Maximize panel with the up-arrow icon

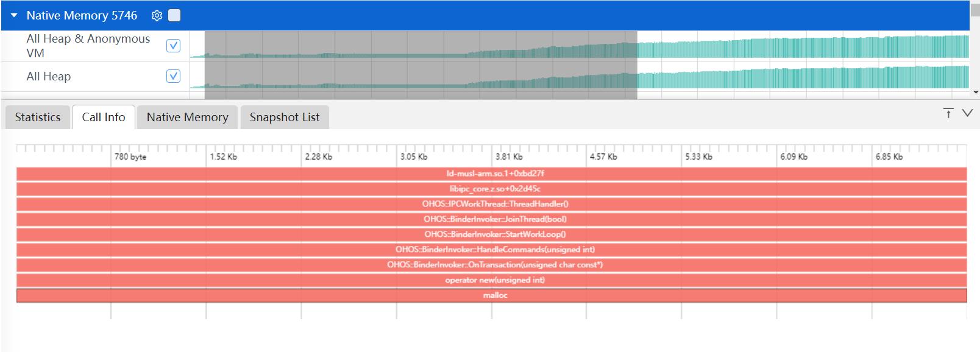[x=948, y=113]
